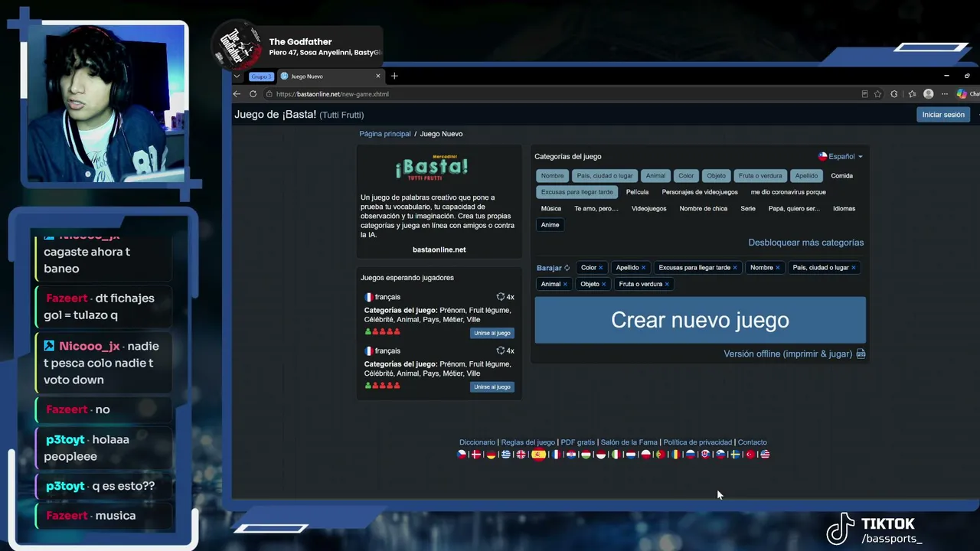
Task: Toggle the selected Color category in the category list
Action: 686,176
